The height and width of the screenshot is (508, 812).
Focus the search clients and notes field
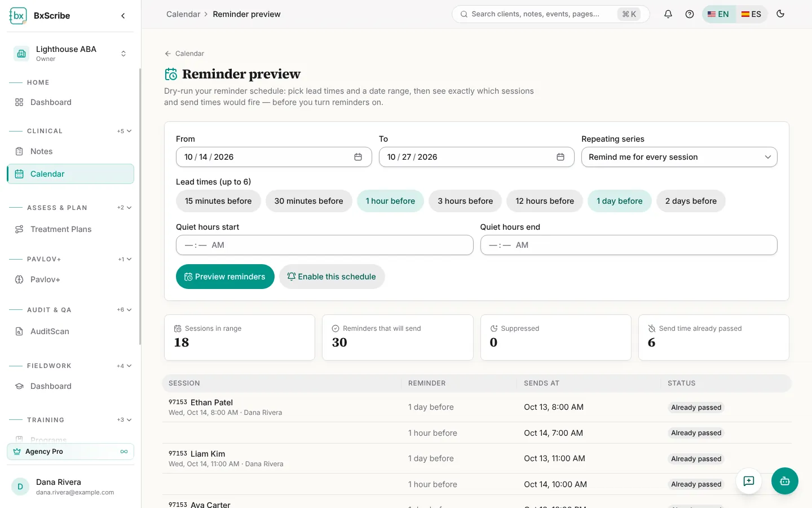(551, 14)
